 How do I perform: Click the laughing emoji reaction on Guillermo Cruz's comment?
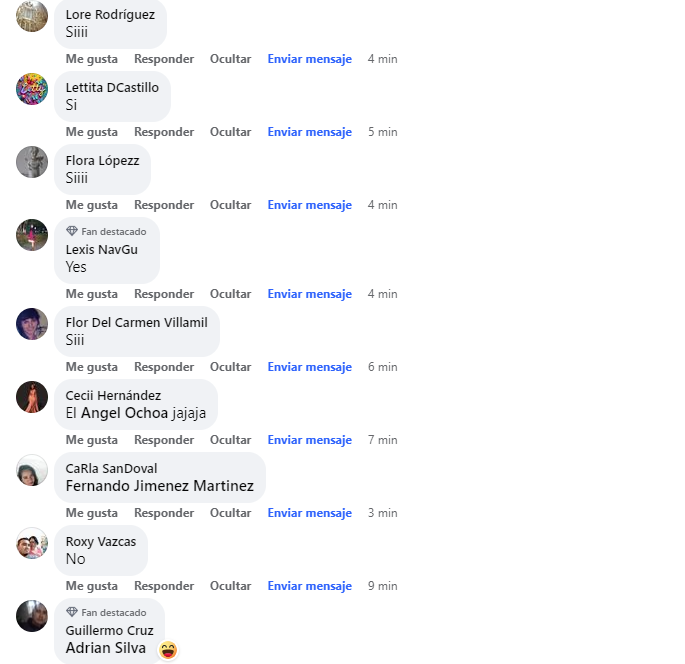coord(168,650)
